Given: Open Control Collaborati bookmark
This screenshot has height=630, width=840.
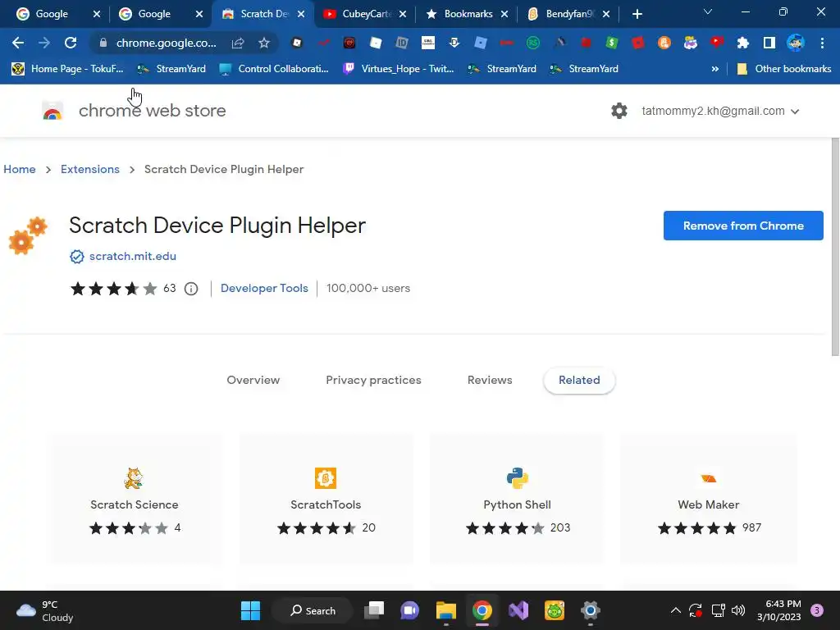Looking at the screenshot, I should point(274,69).
